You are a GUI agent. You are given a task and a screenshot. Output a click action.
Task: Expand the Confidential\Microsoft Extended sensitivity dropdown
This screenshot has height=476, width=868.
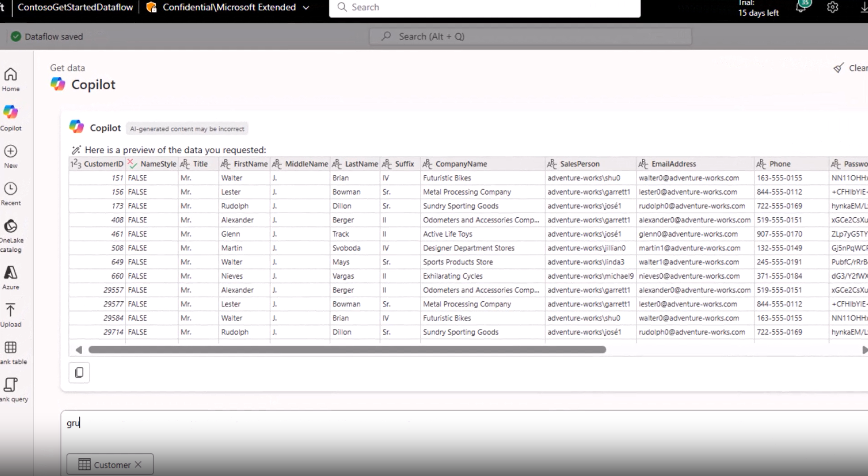(306, 7)
